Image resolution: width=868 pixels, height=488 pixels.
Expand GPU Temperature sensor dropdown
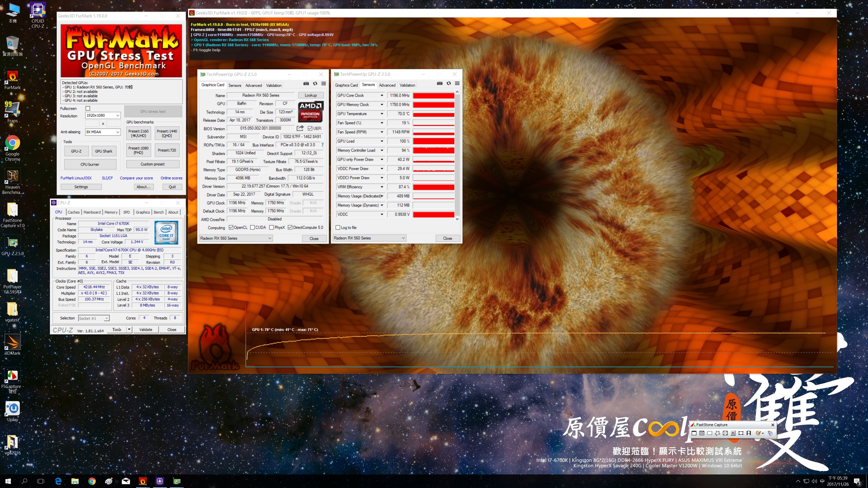[x=382, y=113]
